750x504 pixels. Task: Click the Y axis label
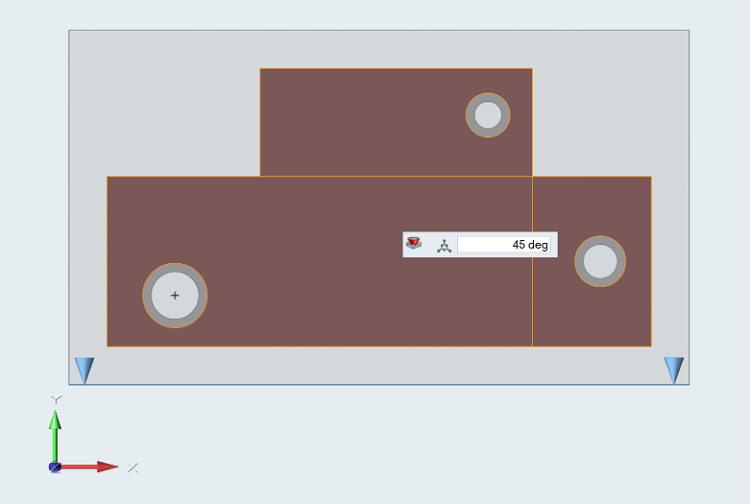click(x=56, y=399)
